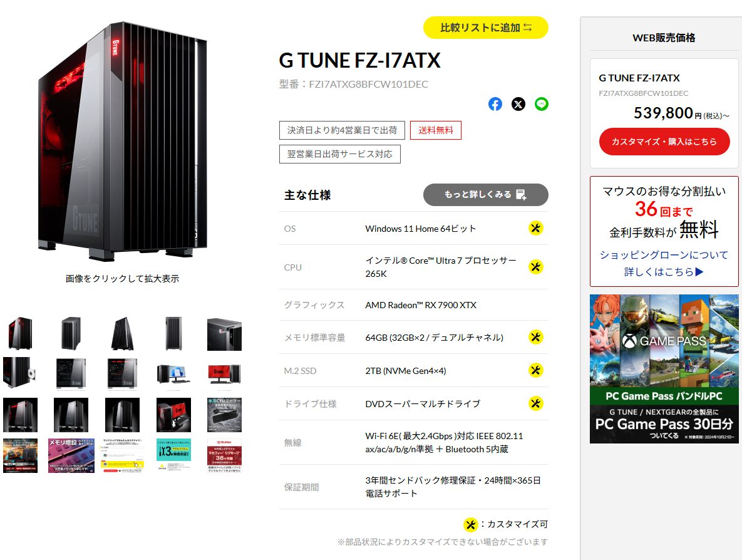
Task: Click the red カスタマイズ・購入はこちら button
Action: (664, 142)
